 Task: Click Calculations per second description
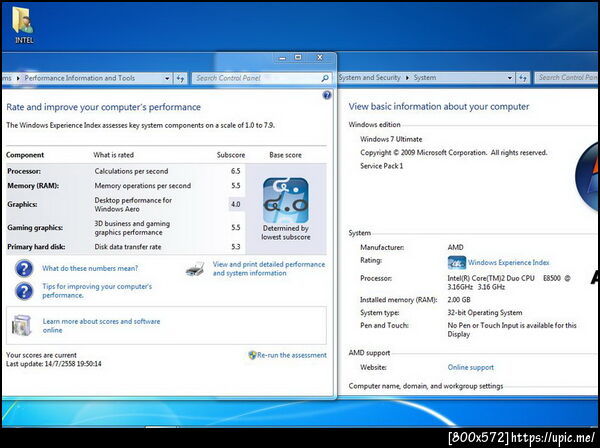131,171
